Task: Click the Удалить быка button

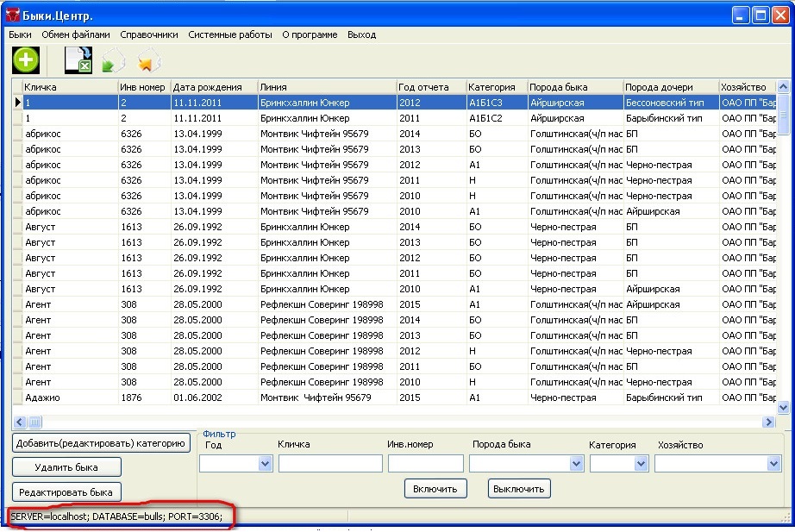Action: pyautogui.click(x=66, y=467)
